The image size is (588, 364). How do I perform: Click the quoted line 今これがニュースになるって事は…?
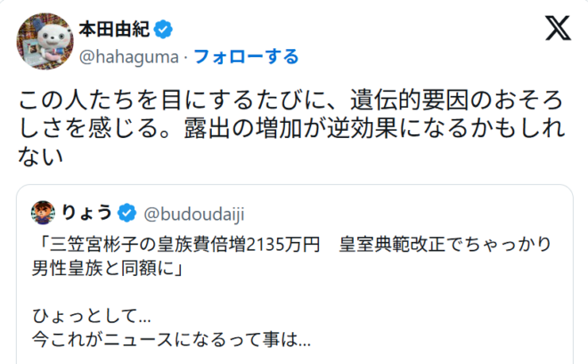pyautogui.click(x=171, y=339)
